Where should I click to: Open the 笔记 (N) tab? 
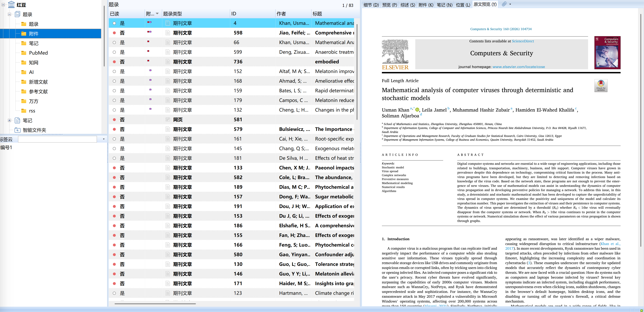(445, 5)
